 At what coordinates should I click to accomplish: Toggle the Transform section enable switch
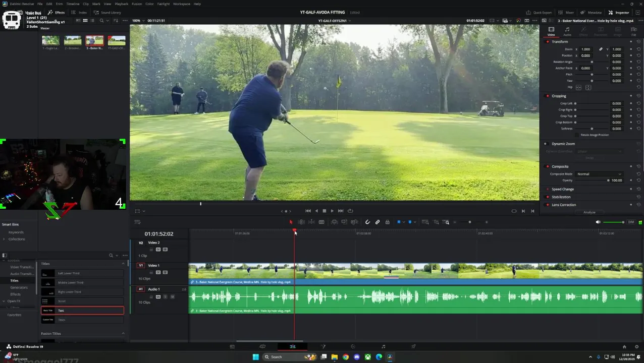(x=548, y=42)
